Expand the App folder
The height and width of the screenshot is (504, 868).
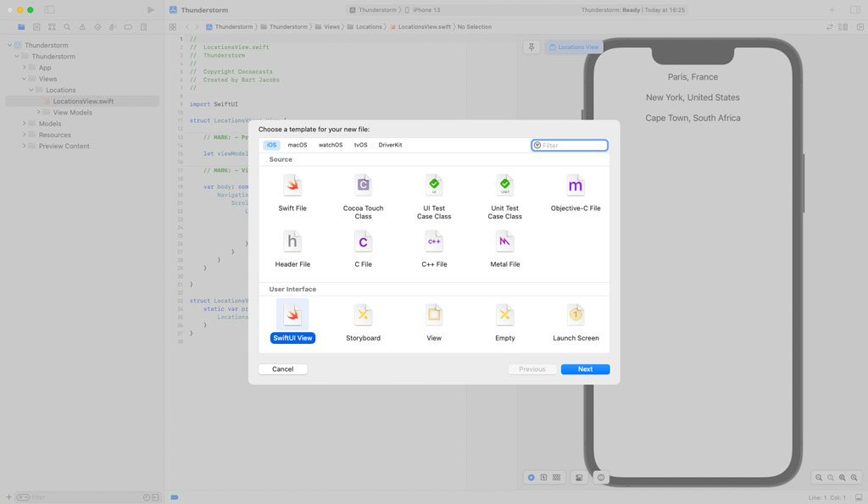(25, 68)
